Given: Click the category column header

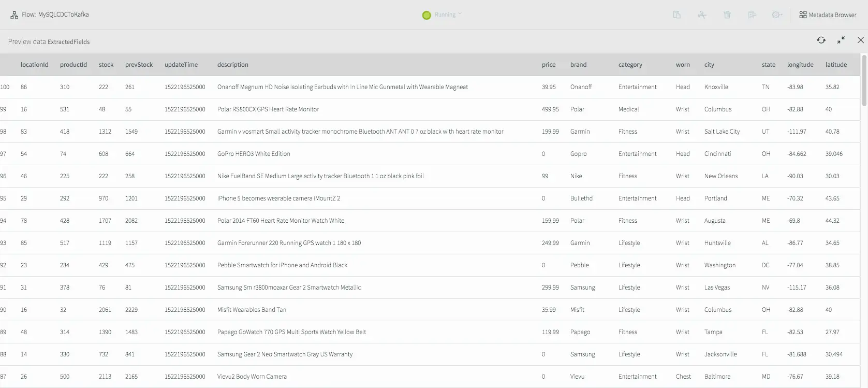Looking at the screenshot, I should [x=630, y=65].
